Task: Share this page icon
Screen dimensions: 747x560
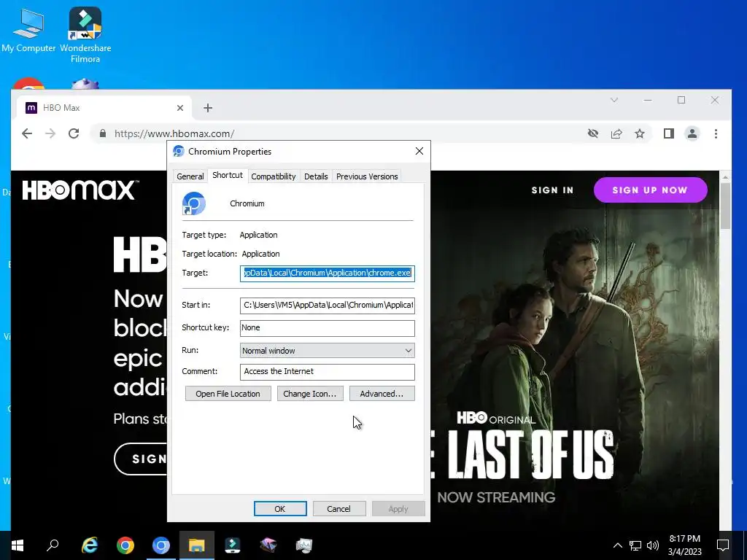Action: point(616,134)
